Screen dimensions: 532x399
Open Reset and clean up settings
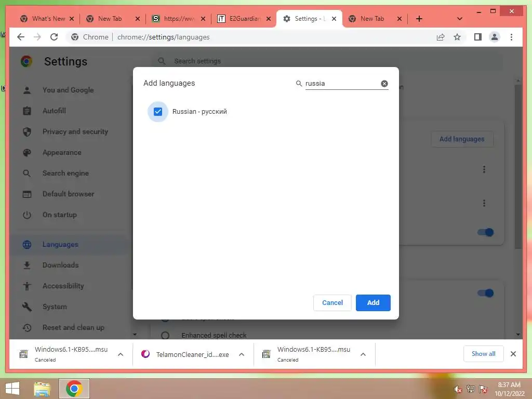(x=73, y=327)
